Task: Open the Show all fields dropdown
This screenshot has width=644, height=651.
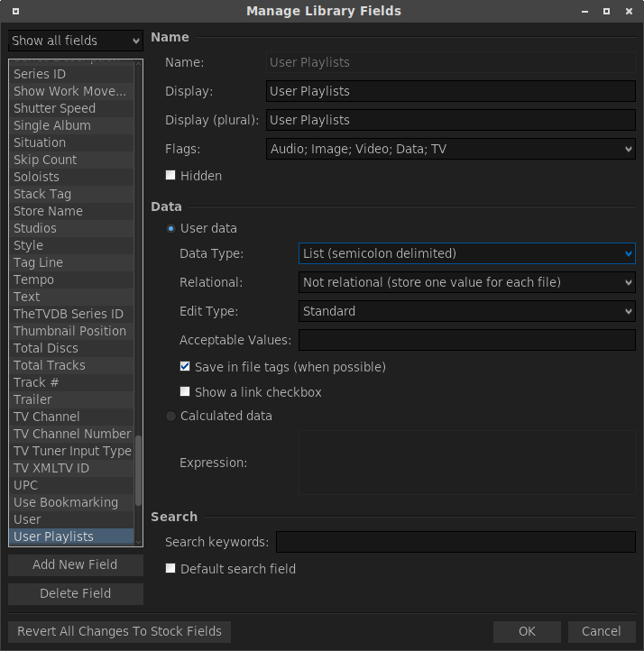Action: coord(76,41)
